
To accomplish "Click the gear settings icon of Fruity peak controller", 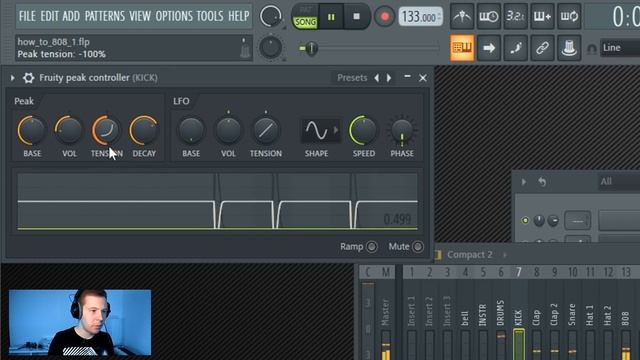I will (x=28, y=78).
